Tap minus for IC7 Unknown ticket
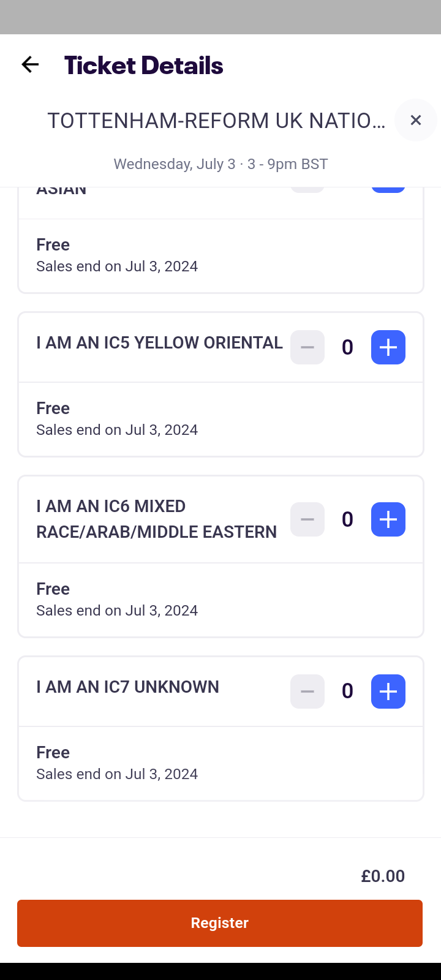 tap(307, 692)
